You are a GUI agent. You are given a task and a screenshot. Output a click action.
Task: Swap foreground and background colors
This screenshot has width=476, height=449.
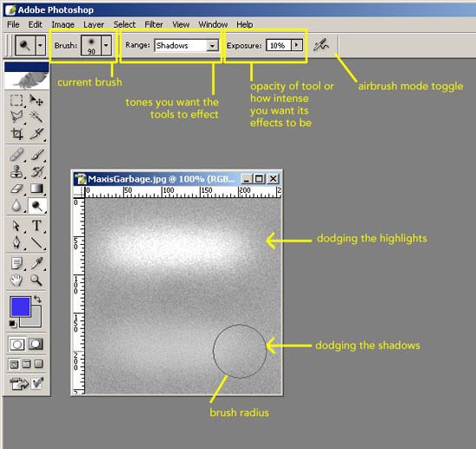[x=37, y=299]
